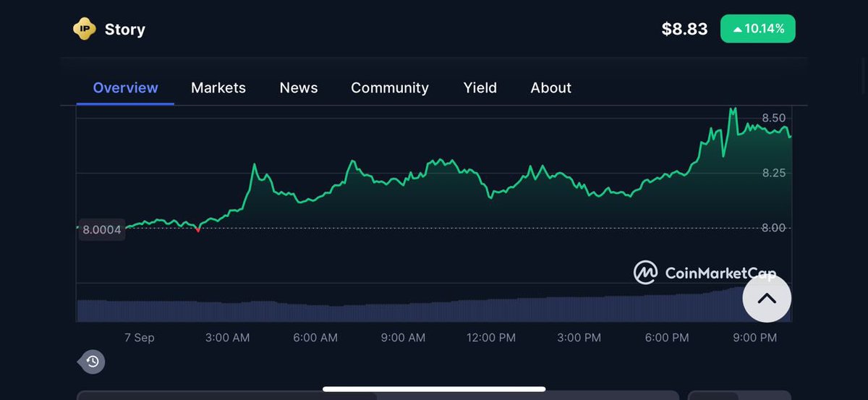Tap the 7 Sep date label

point(140,338)
